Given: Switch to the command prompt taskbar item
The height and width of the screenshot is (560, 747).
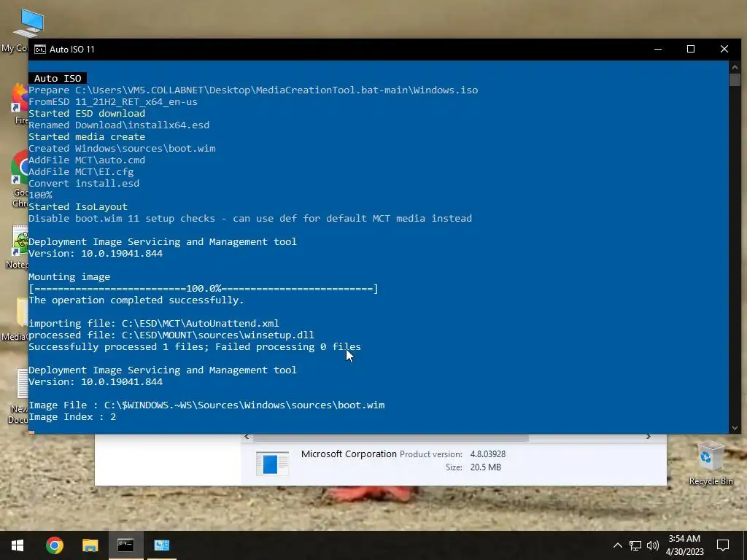Looking at the screenshot, I should tap(125, 545).
